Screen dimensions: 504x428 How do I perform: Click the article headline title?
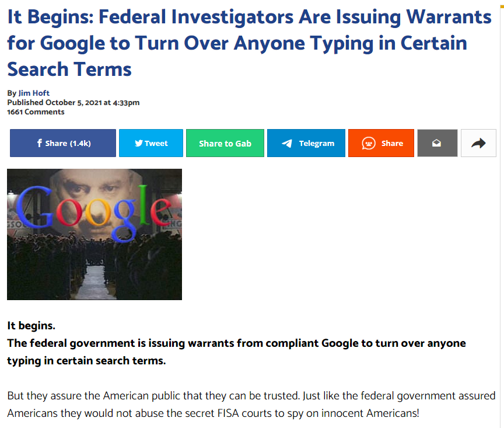pos(250,43)
